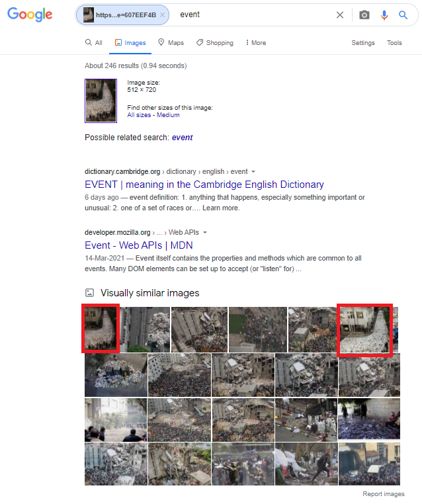Screen dimensions: 422x504
Task: Click the uploaded image thumbnail beside Image size
Action: point(101,101)
